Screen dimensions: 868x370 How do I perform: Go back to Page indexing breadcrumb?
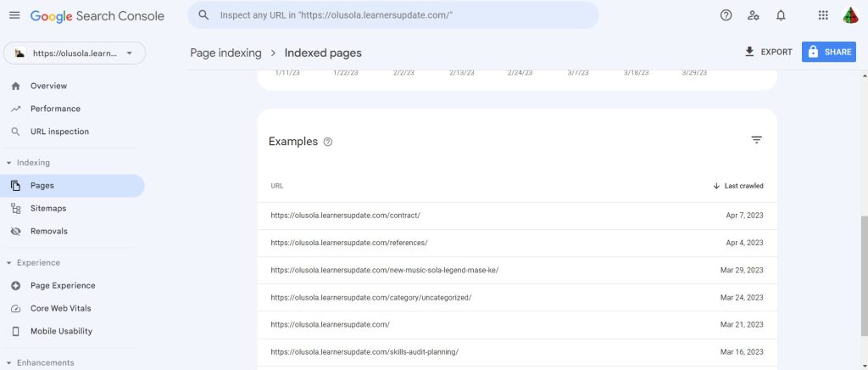[x=225, y=53]
